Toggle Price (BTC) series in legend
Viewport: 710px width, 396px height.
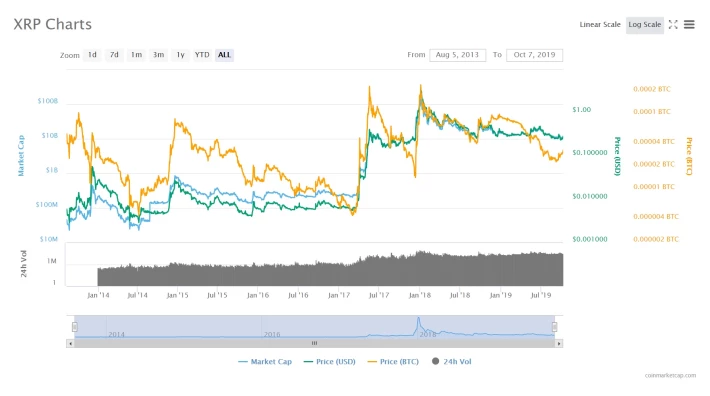pos(393,361)
